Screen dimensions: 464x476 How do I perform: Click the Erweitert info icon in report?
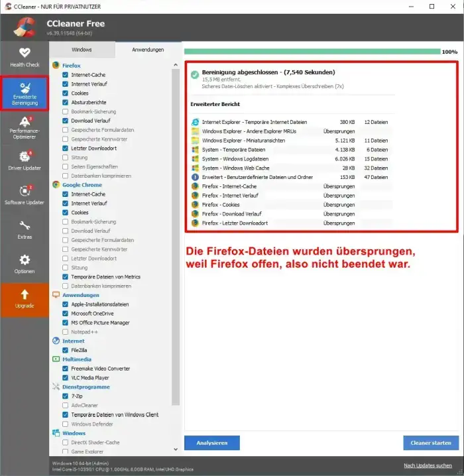pos(195,177)
